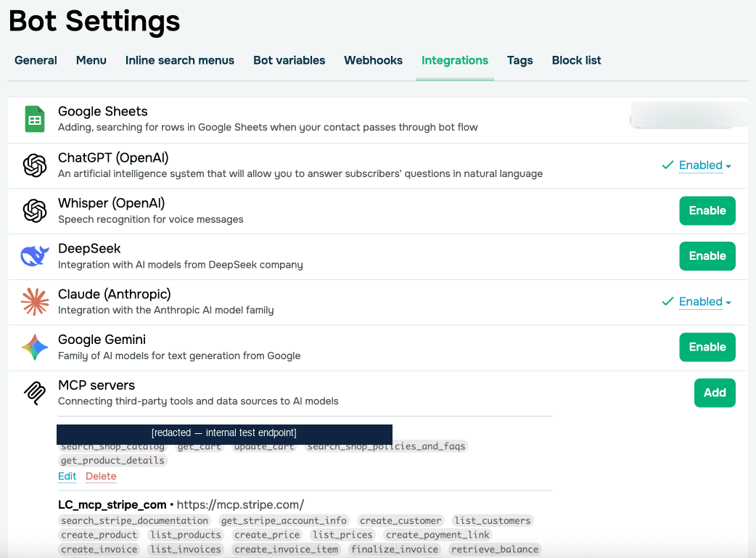The height and width of the screenshot is (558, 756).
Task: Open the Inline search menus tab
Action: [x=180, y=60]
